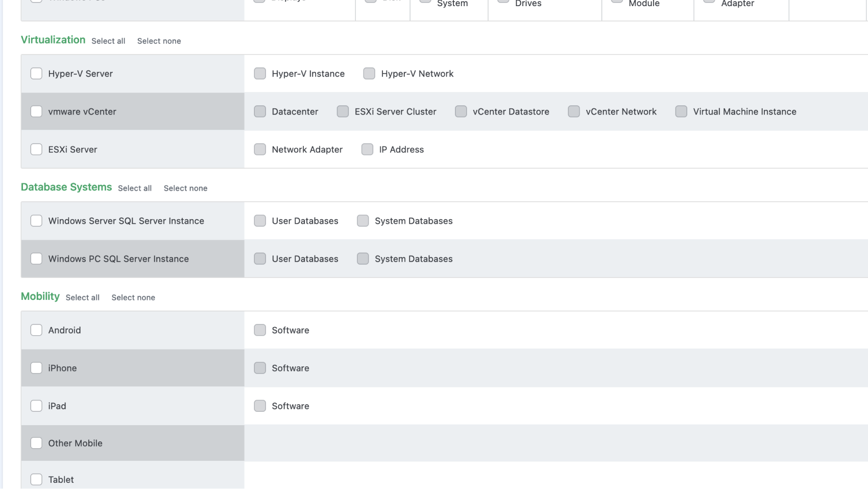
Task: Enable the Android checkbox
Action: pyautogui.click(x=36, y=330)
